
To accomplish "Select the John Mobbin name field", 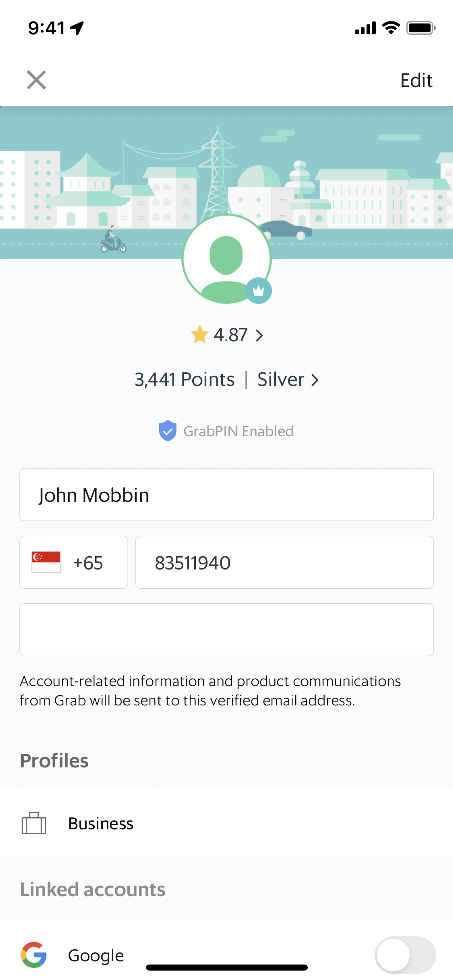I will coord(226,495).
